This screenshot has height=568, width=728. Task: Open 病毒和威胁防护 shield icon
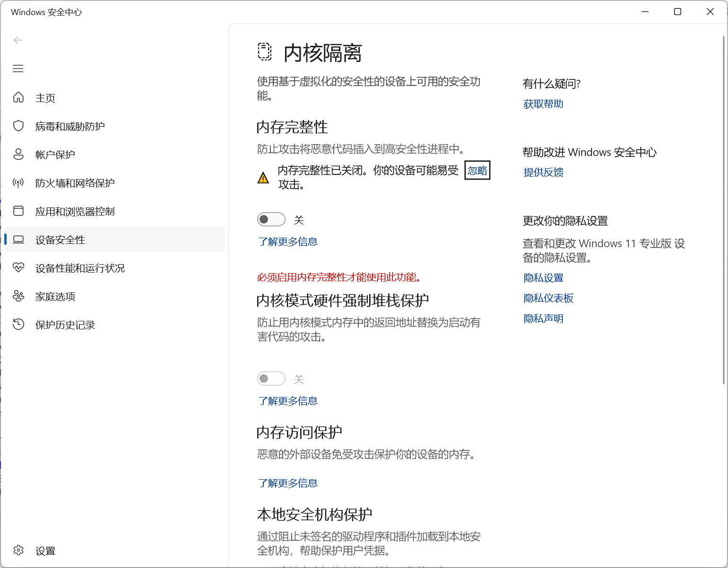pos(18,126)
